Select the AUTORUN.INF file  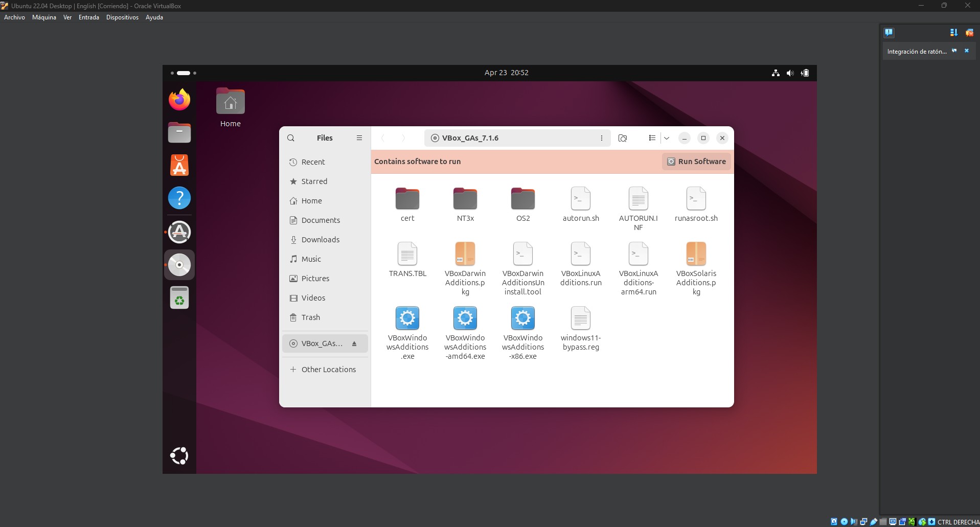(x=639, y=209)
